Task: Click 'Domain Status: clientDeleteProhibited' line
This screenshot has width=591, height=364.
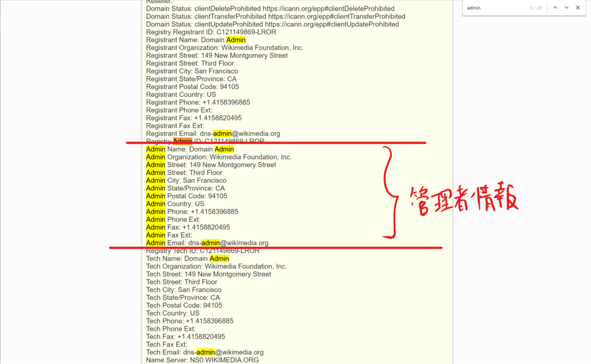Action: [270, 9]
